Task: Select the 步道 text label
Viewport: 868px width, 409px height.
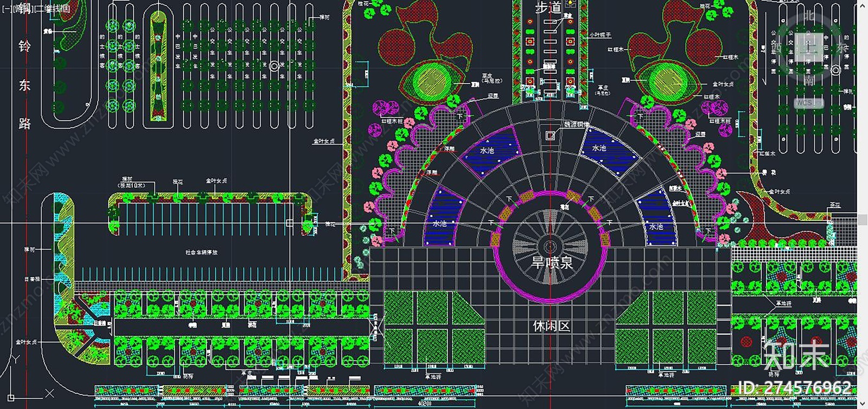Action: coord(548,8)
